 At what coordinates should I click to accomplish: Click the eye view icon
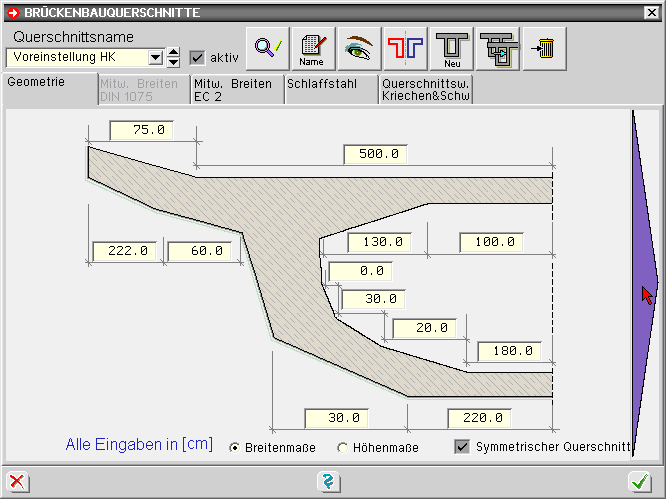click(x=359, y=48)
